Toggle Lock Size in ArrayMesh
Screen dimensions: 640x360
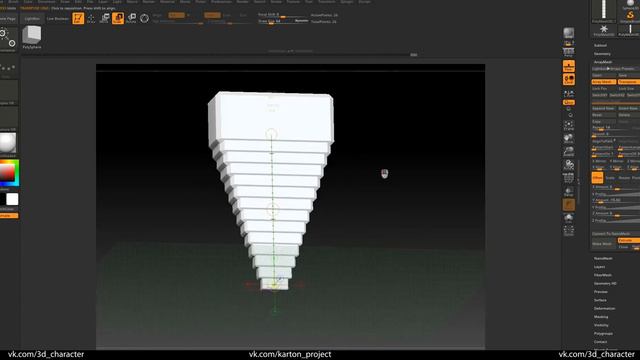[629, 89]
